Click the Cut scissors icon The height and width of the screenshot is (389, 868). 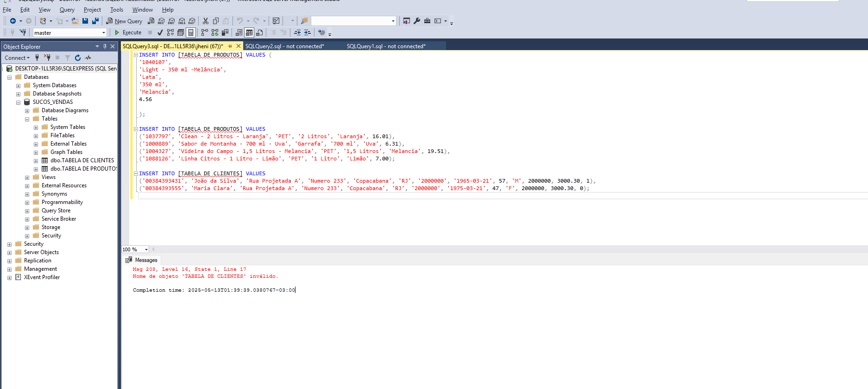tap(206, 21)
